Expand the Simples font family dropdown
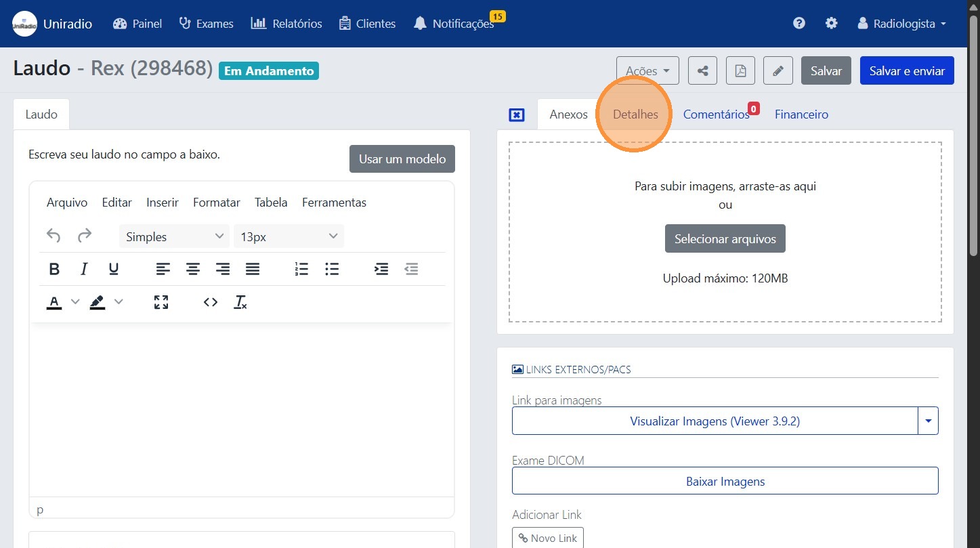This screenshot has width=980, height=548. (174, 236)
